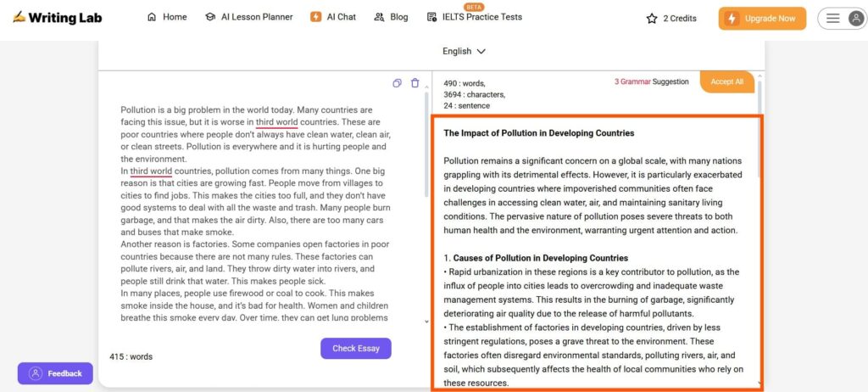Accept All grammar suggestions
868x392 pixels.
(x=726, y=81)
